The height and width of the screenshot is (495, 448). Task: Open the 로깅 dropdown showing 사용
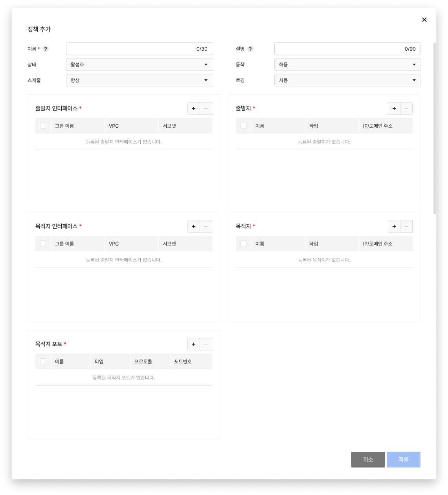click(x=347, y=80)
